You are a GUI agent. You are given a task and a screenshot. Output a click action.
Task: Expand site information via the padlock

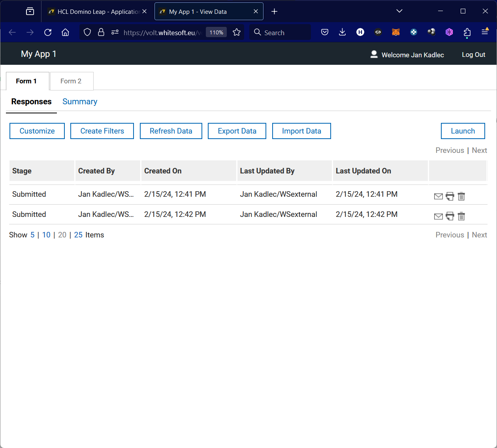(101, 32)
